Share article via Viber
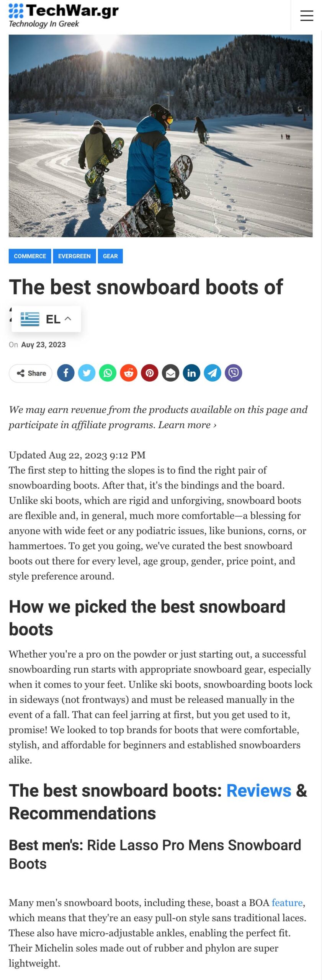The width and height of the screenshot is (322, 980). click(x=234, y=373)
